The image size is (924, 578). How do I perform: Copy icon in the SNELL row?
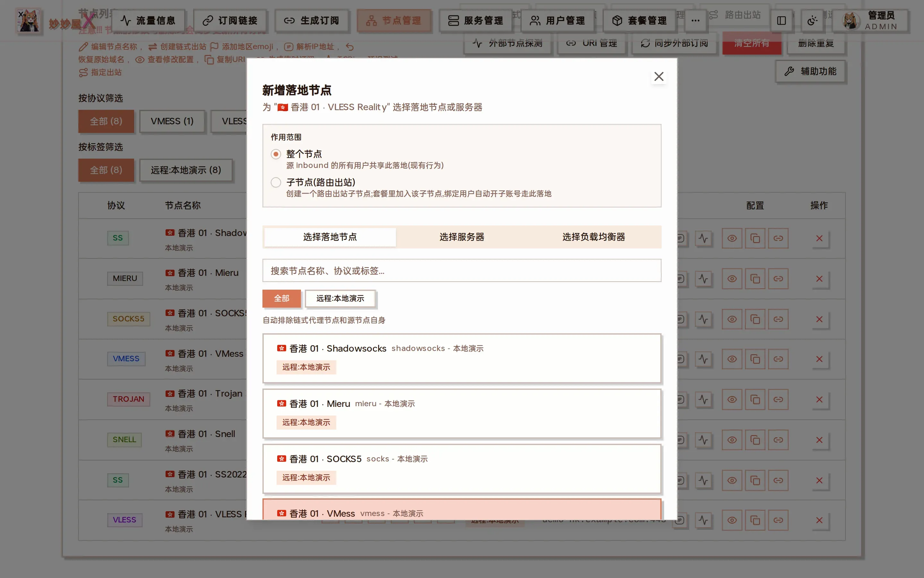point(755,440)
